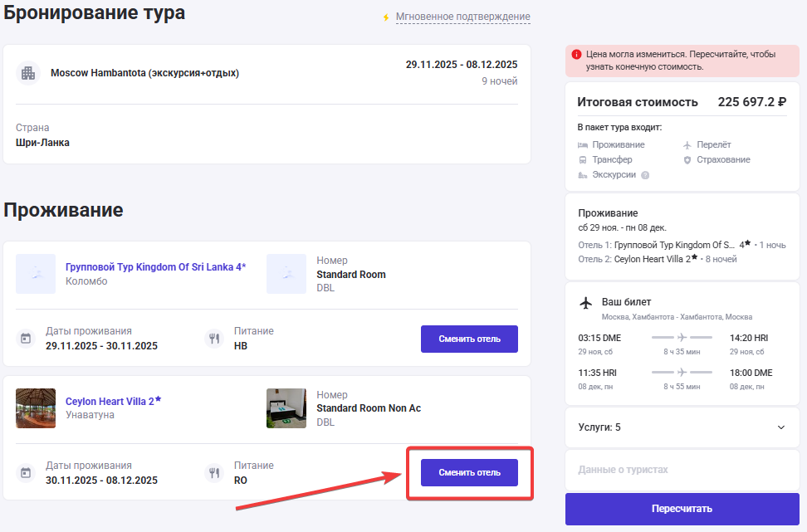Click the calendar icon for 30.11.2025 stay dates
The width and height of the screenshot is (807, 532).
tap(26, 473)
